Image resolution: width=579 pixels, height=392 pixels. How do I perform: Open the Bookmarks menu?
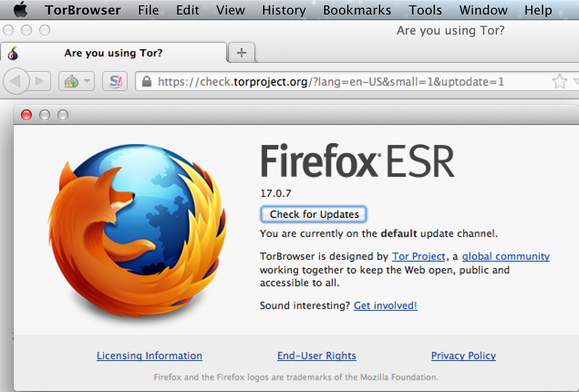[357, 10]
